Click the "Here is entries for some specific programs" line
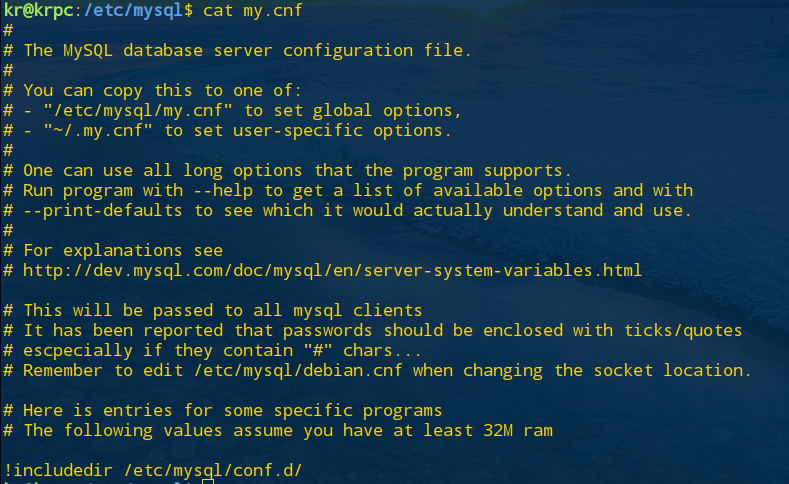The image size is (789, 484). [232, 411]
